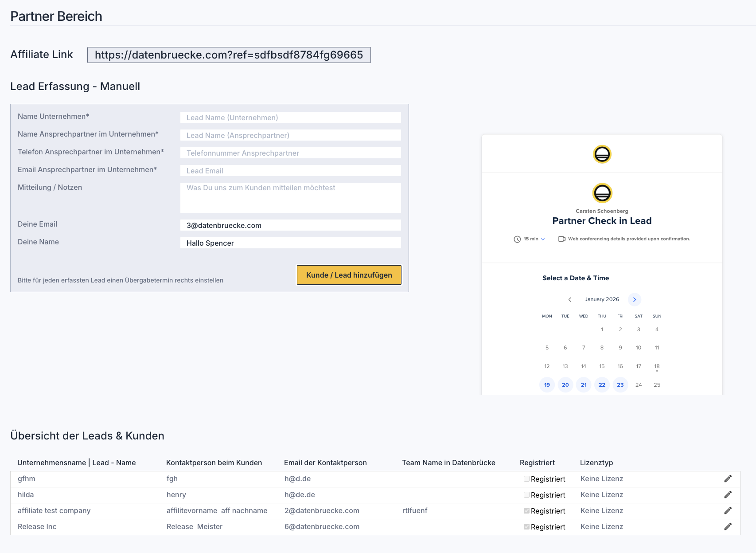Edit Release Inc row pencil icon
Screen dimensions: 756x553
click(x=728, y=526)
